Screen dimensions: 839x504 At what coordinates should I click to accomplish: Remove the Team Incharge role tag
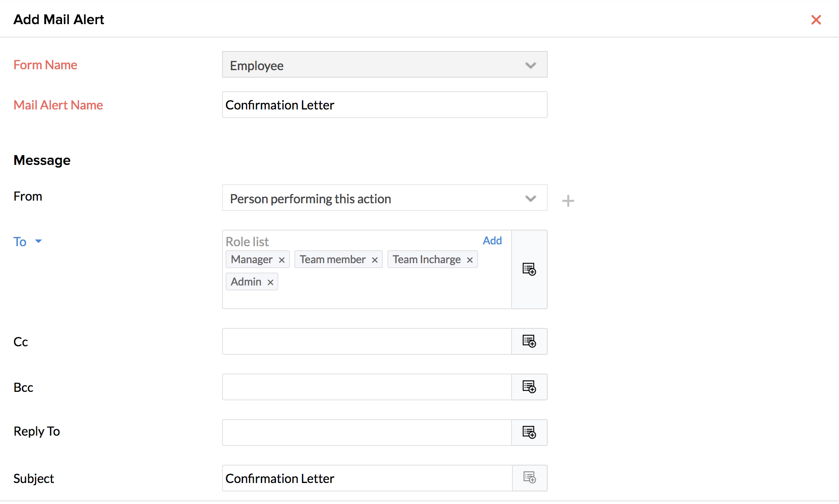[470, 260]
